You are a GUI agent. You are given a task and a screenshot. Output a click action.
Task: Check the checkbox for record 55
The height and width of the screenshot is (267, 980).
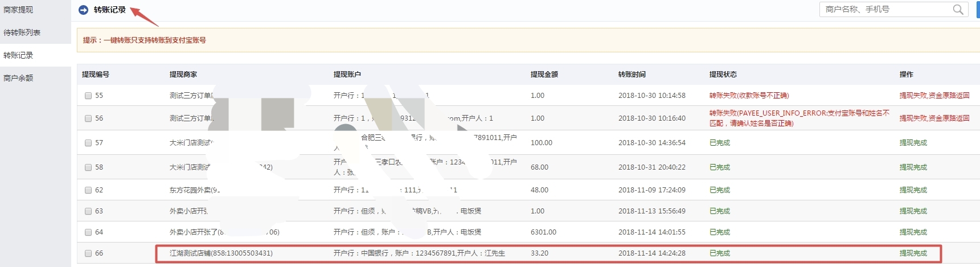(88, 96)
